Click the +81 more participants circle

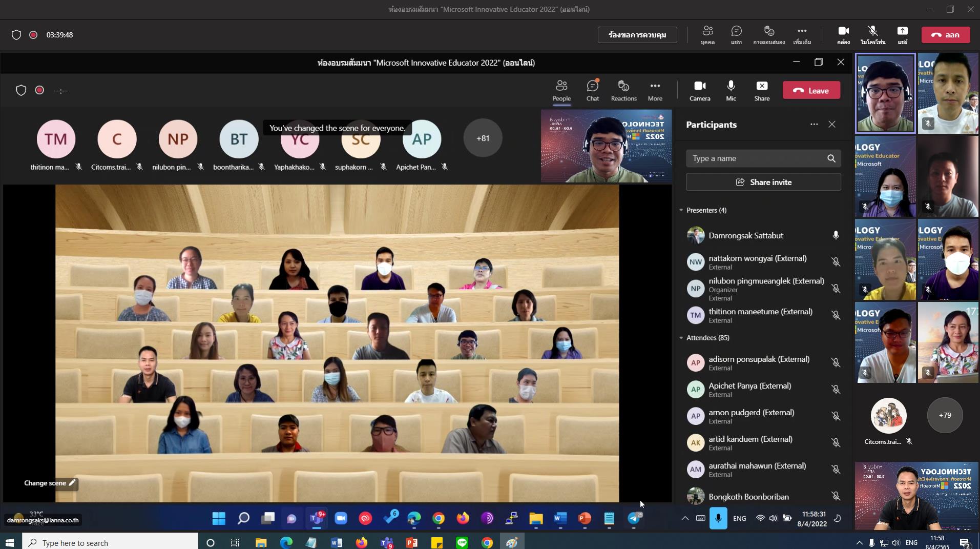tap(483, 138)
